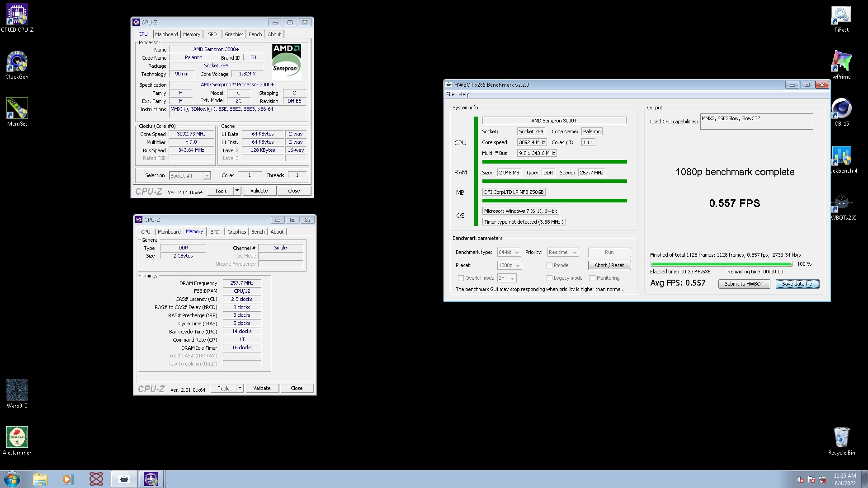
Task: Click the benchmark progress bar at 100%
Action: point(722,264)
